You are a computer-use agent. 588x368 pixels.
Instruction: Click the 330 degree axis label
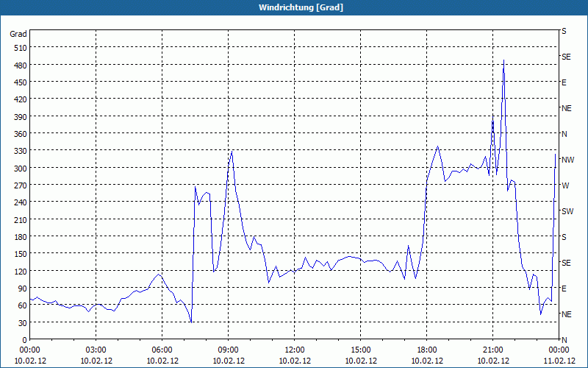(x=21, y=151)
